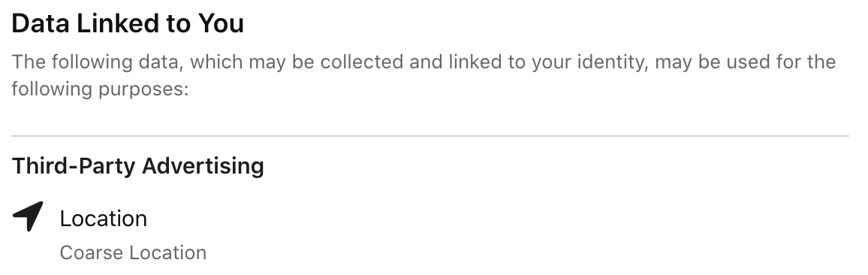Click the "following purposes:" text line
The width and height of the screenshot is (868, 275).
coord(100,89)
